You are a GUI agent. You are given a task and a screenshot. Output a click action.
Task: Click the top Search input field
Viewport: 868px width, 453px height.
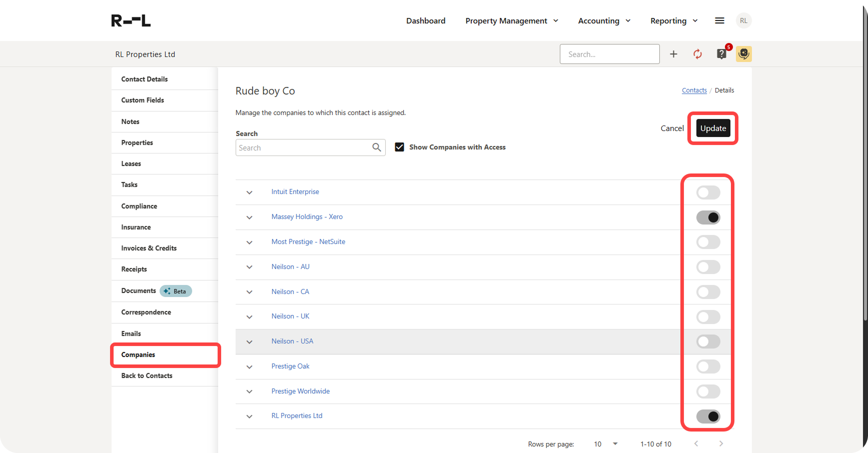609,54
